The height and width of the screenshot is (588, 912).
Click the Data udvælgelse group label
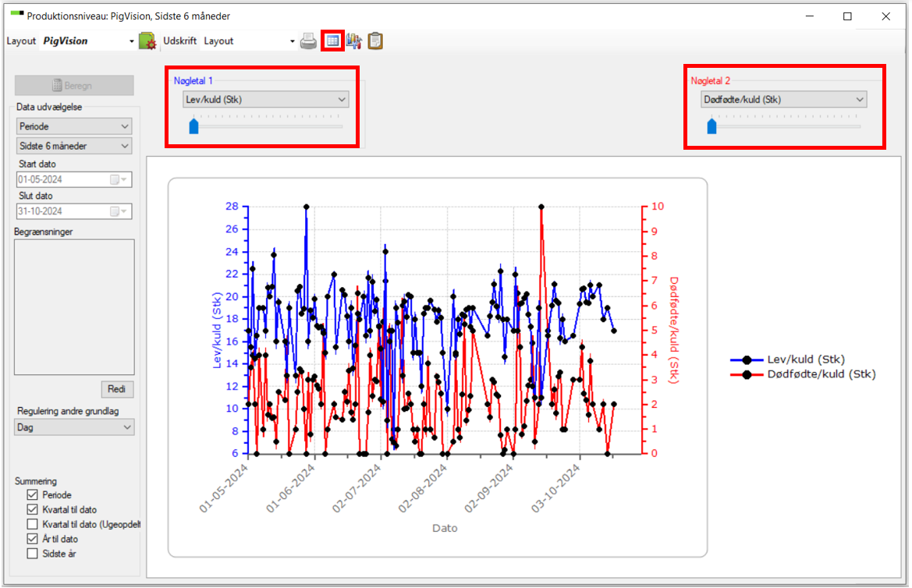(49, 107)
